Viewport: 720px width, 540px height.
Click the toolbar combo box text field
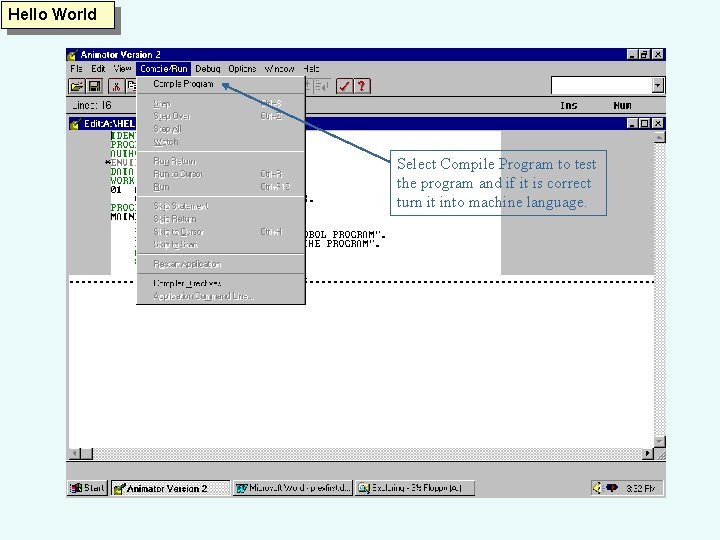tap(602, 85)
